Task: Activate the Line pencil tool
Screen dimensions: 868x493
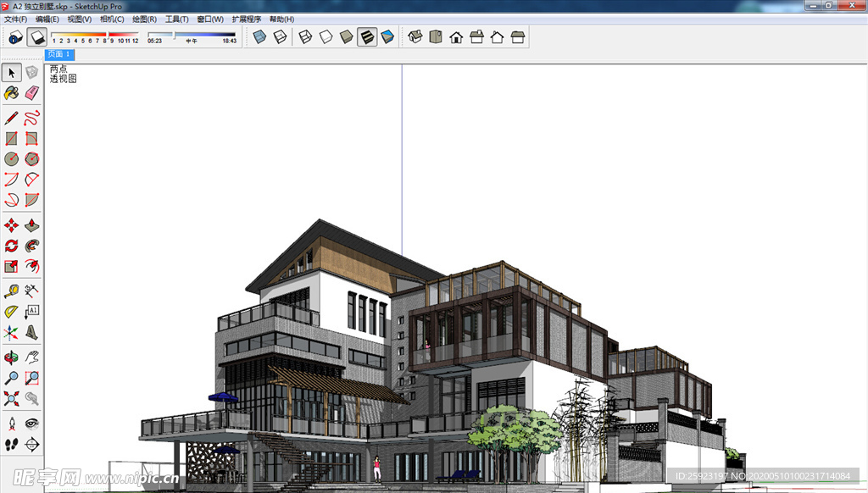Action: [12, 118]
